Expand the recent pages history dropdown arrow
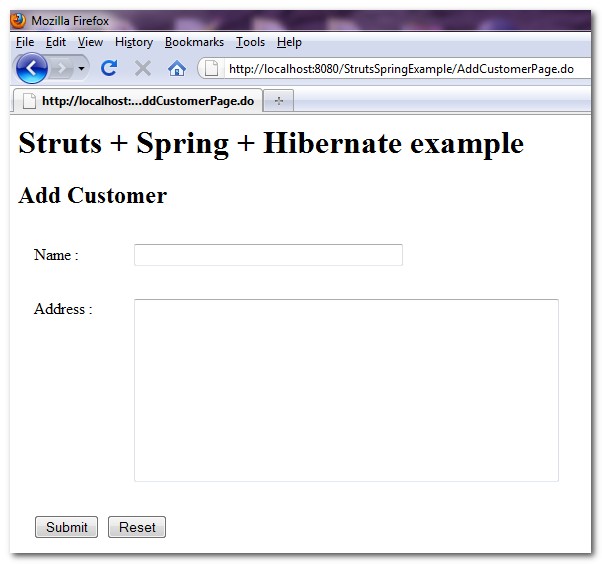Screen dimensions: 602x564 point(81,68)
